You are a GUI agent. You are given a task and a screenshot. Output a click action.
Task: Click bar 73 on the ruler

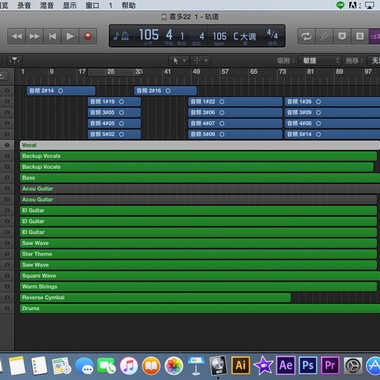pyautogui.click(x=282, y=71)
